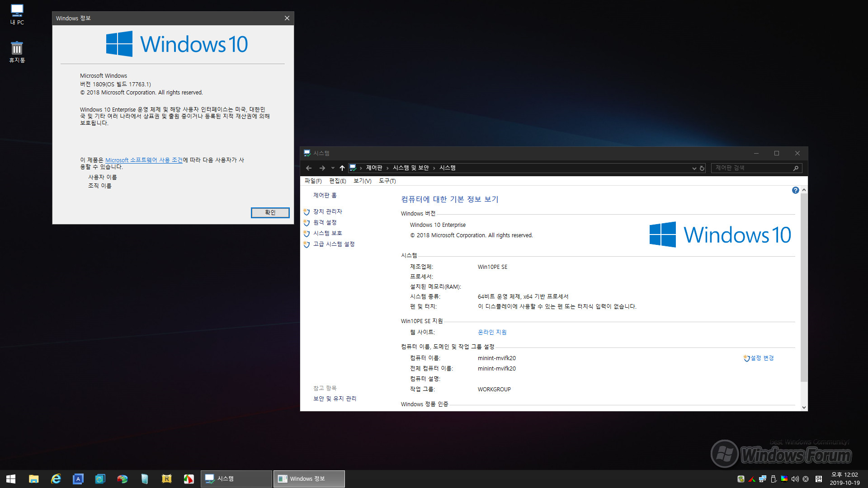
Task: Open 보안 및 유지 관리 link
Action: click(x=335, y=399)
